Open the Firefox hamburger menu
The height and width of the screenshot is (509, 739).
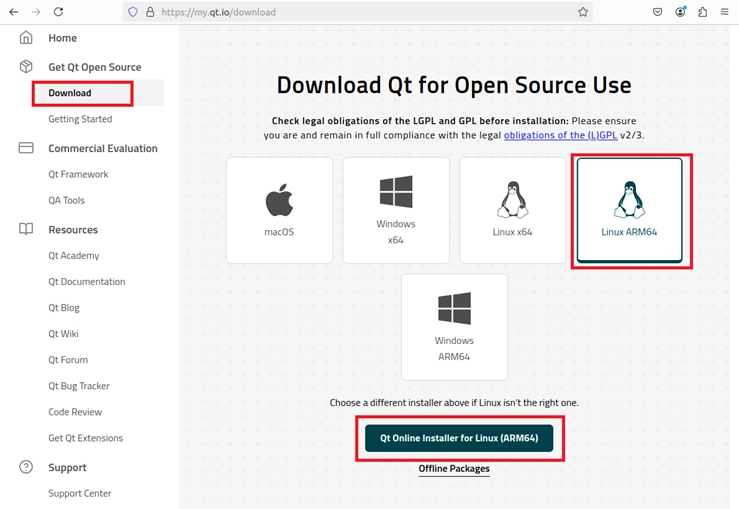pos(725,12)
